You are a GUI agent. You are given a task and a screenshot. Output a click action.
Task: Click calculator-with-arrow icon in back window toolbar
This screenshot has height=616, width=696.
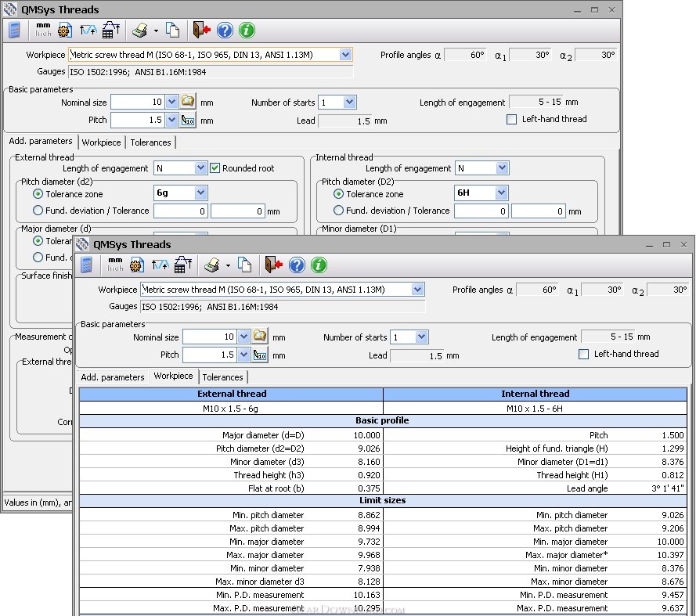click(110, 30)
